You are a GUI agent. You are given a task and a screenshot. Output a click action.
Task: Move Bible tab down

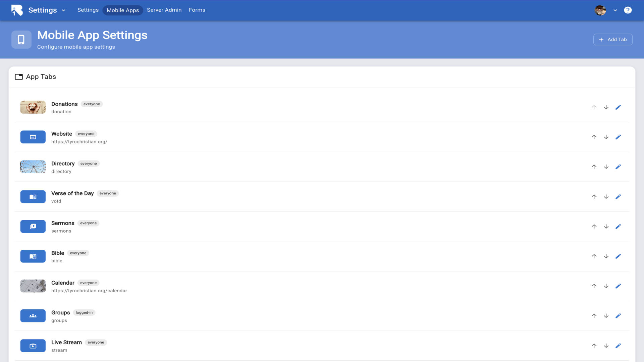606,256
